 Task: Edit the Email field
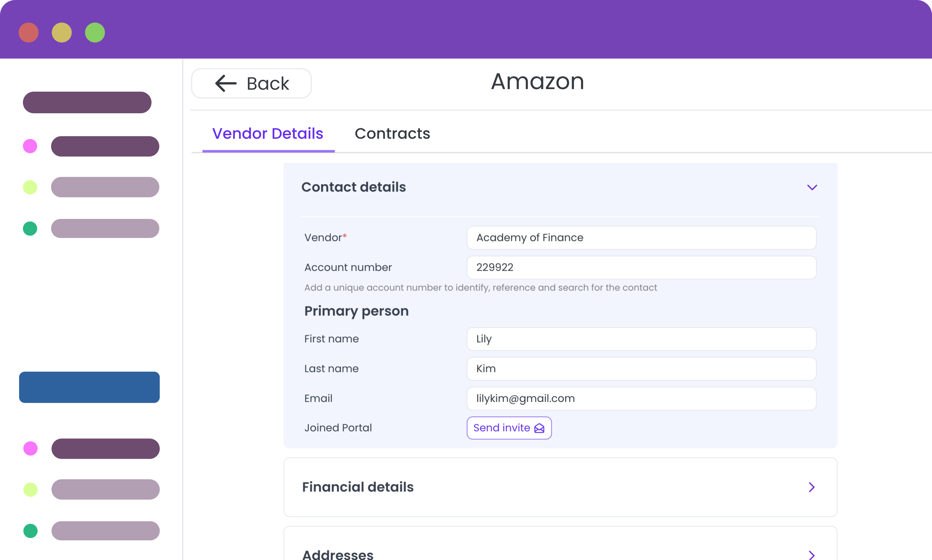tap(641, 398)
